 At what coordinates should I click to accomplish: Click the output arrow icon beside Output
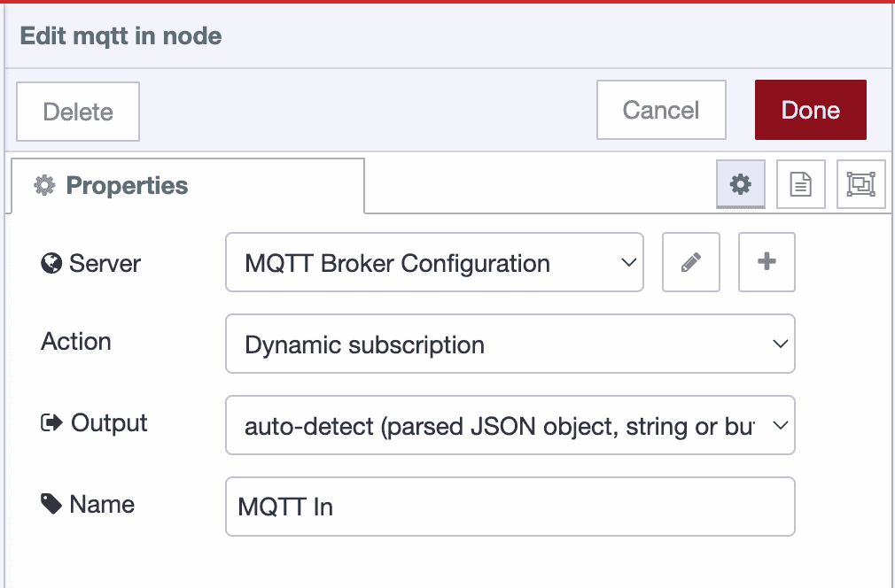[53, 422]
